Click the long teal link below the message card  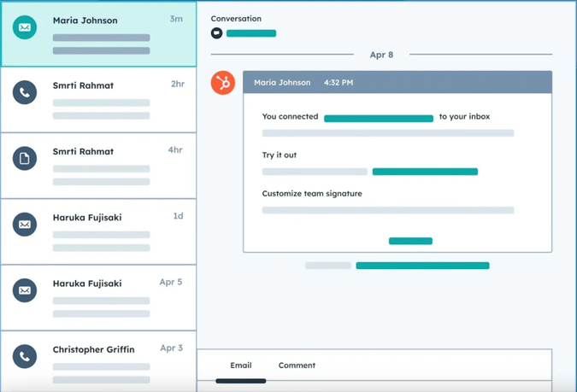[x=422, y=266]
